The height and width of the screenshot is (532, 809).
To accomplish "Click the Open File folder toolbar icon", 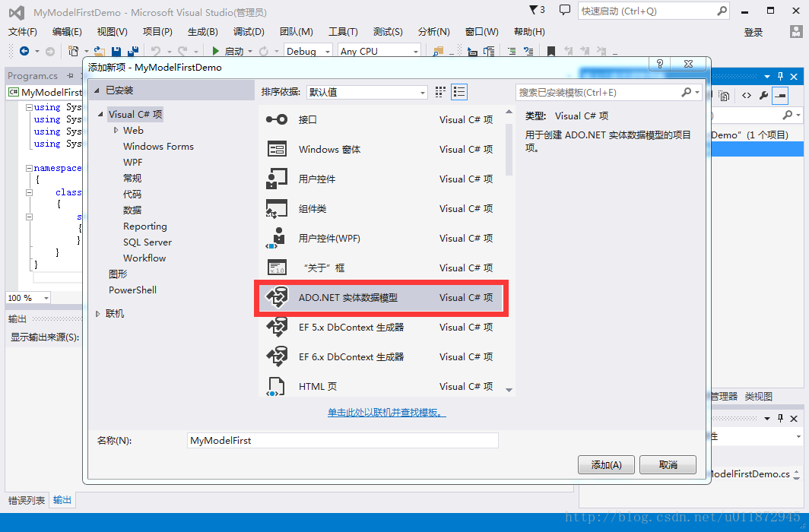I will [x=99, y=51].
